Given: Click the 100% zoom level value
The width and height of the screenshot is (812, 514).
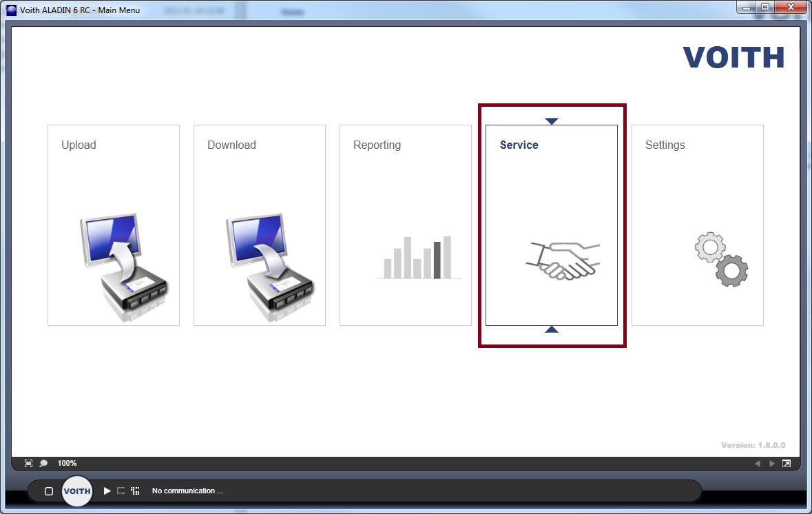Looking at the screenshot, I should point(67,463).
